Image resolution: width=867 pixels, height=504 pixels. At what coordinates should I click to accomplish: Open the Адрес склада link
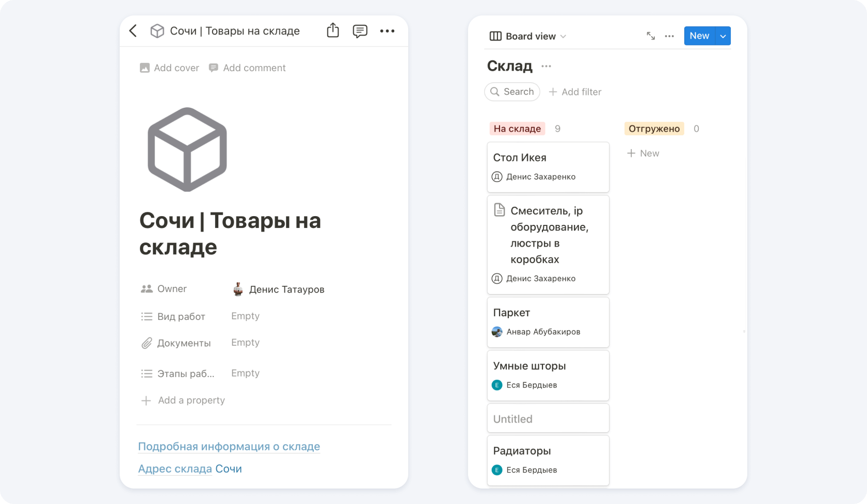tap(175, 469)
